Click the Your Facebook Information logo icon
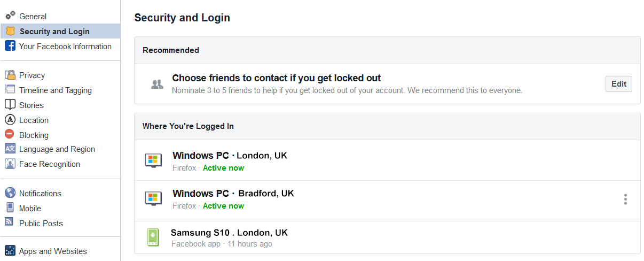The height and width of the screenshot is (261, 644). click(10, 46)
